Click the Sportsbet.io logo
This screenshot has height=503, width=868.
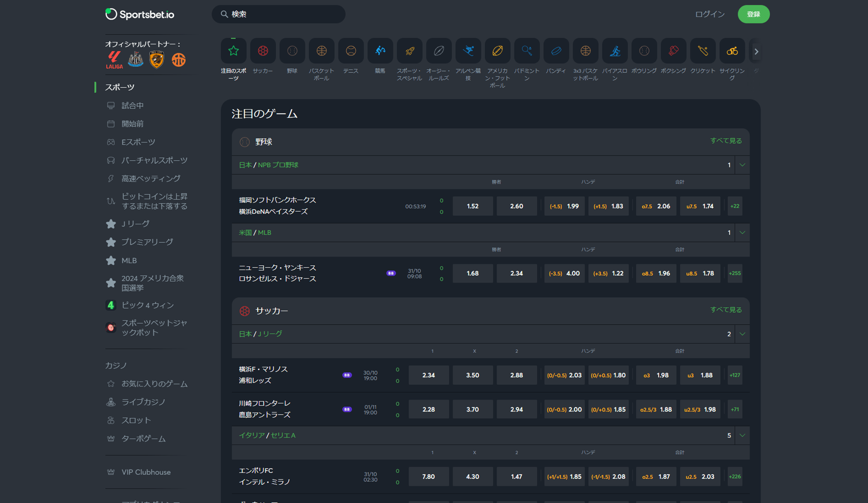[x=140, y=14]
